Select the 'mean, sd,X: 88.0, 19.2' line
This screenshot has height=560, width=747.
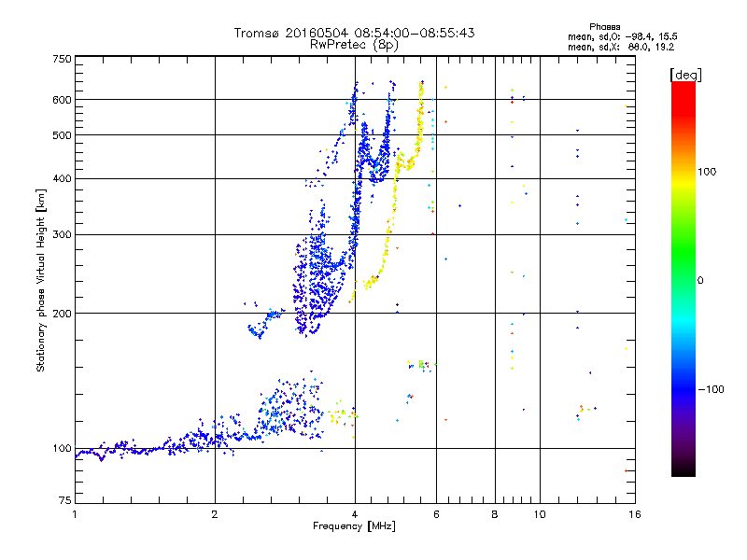(x=621, y=47)
